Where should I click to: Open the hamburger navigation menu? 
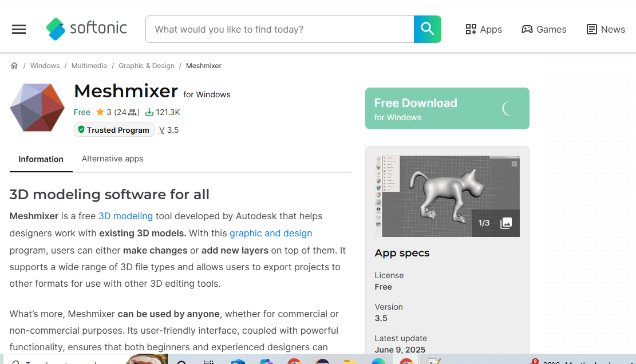19,29
